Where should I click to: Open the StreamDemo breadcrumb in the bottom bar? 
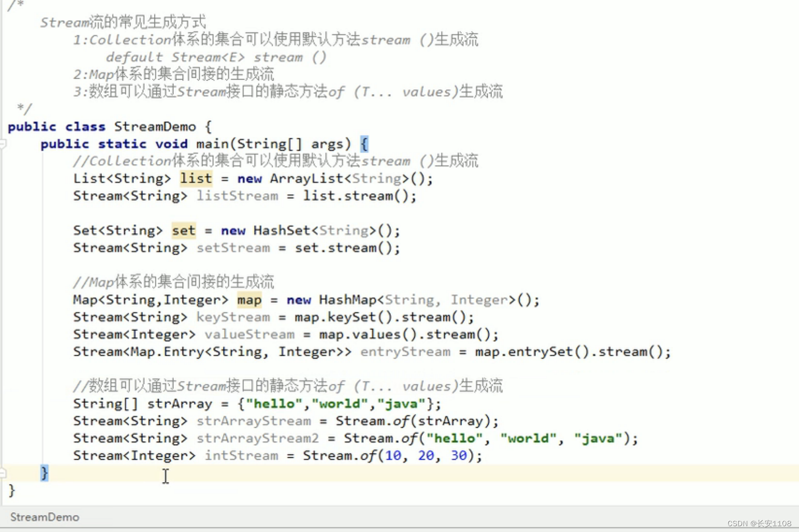[45, 517]
